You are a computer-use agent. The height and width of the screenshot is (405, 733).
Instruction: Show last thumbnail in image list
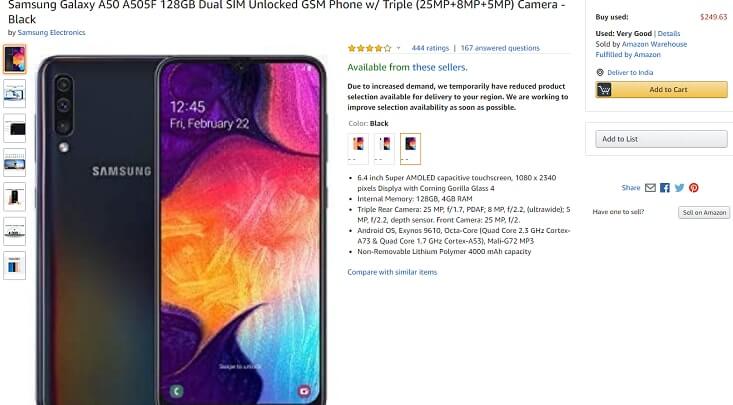tap(14, 266)
